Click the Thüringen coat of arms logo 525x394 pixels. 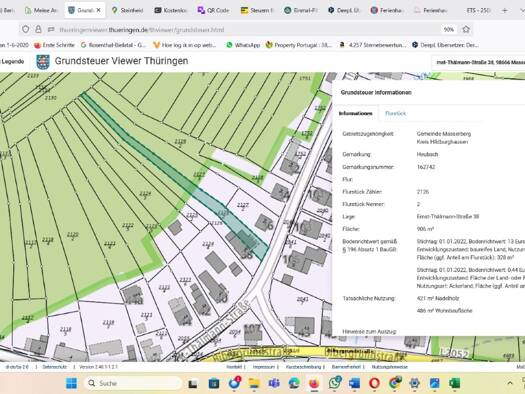[x=43, y=62]
